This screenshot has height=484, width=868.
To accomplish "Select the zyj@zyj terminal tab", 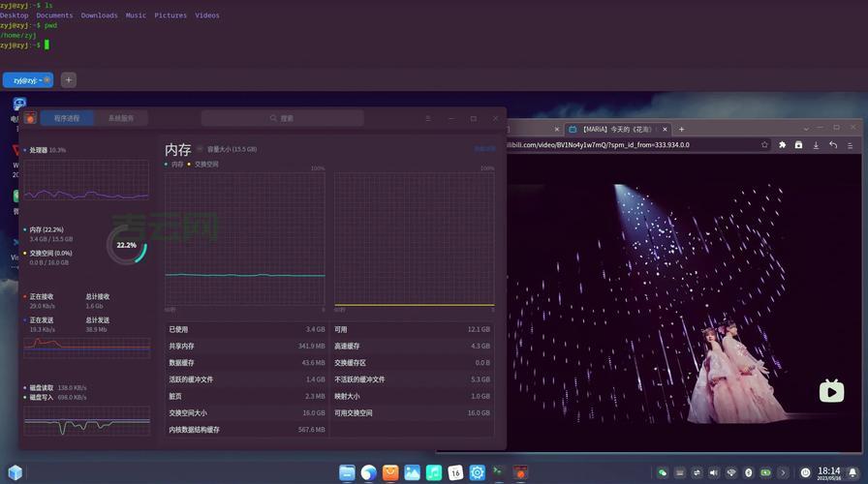I will pos(28,80).
